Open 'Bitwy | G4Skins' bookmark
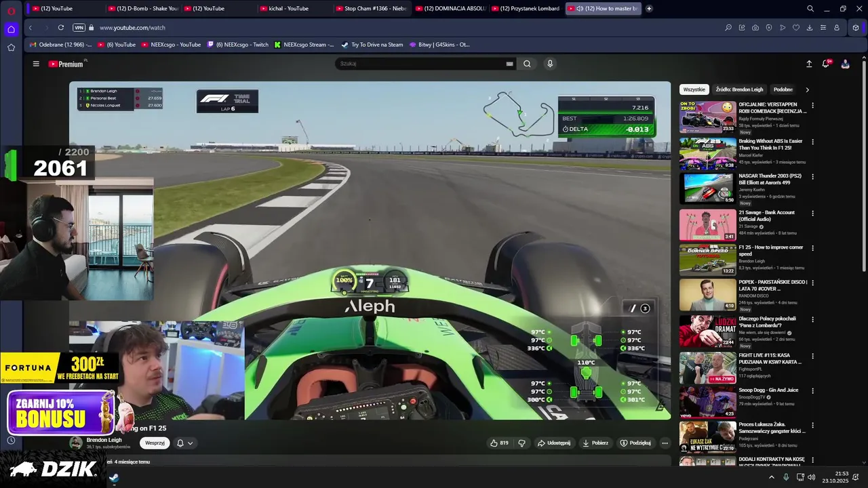 pos(439,45)
